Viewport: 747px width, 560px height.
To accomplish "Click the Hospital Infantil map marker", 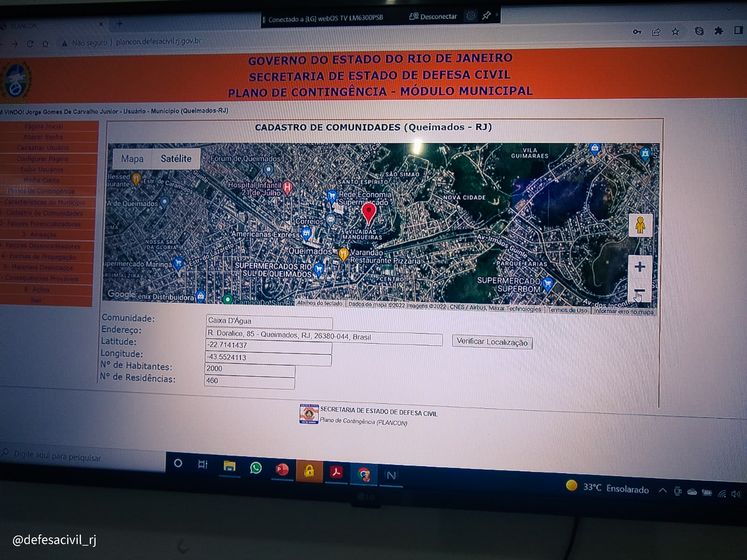I will click(x=287, y=186).
